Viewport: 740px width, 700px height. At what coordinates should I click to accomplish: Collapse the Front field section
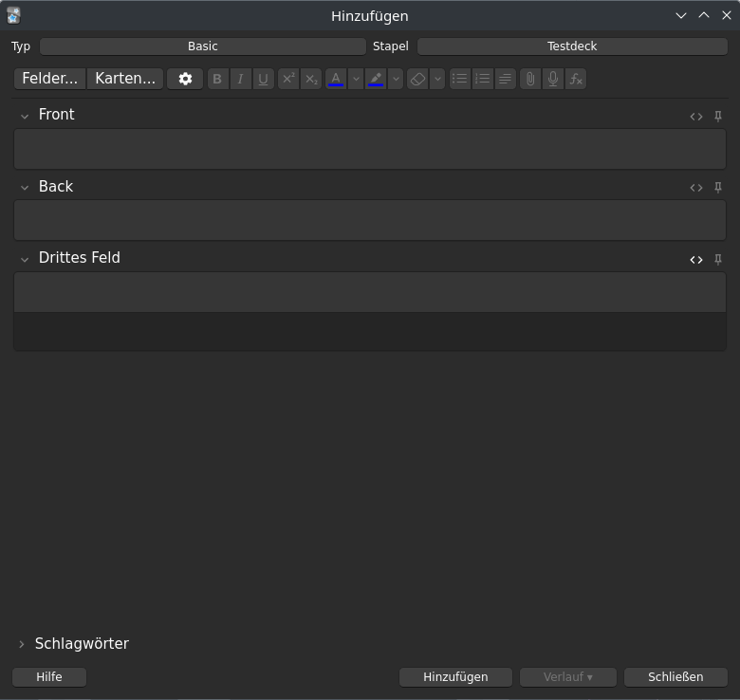(25, 116)
